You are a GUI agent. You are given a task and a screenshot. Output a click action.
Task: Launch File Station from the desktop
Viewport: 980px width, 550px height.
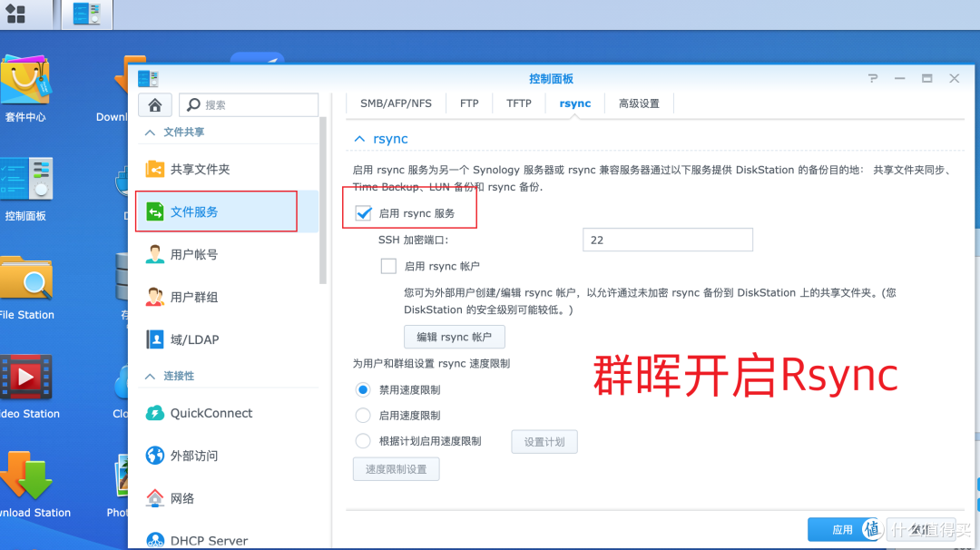click(x=26, y=281)
